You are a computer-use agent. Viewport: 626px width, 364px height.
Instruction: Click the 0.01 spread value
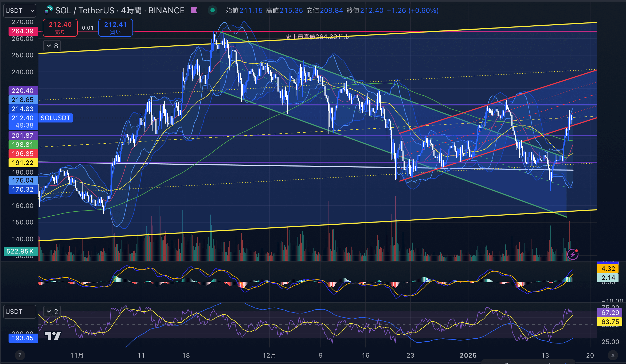(88, 28)
